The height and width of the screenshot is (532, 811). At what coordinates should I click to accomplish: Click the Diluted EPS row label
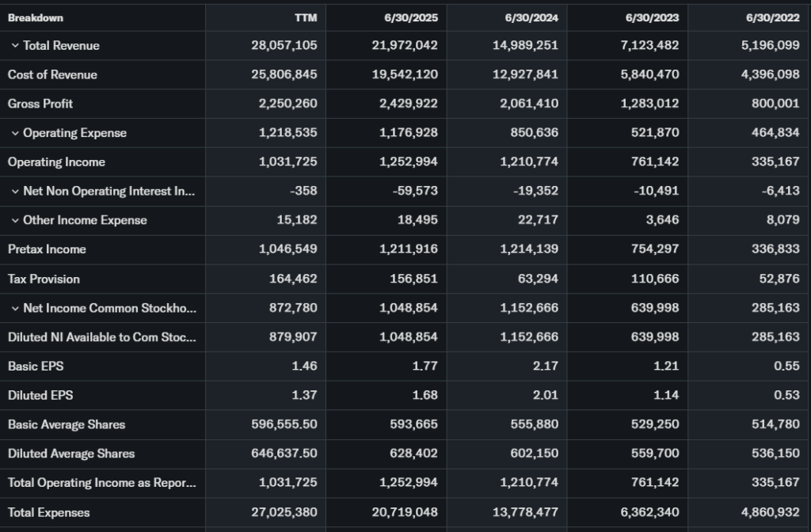point(40,395)
